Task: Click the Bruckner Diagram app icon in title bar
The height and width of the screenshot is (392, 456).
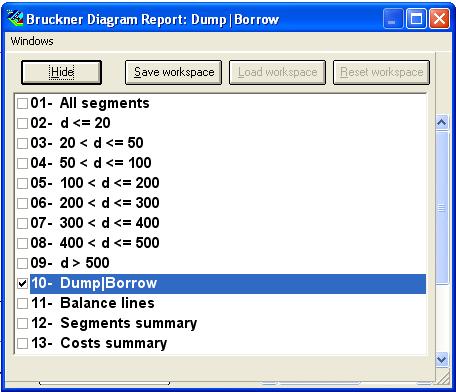Action: tap(15, 18)
